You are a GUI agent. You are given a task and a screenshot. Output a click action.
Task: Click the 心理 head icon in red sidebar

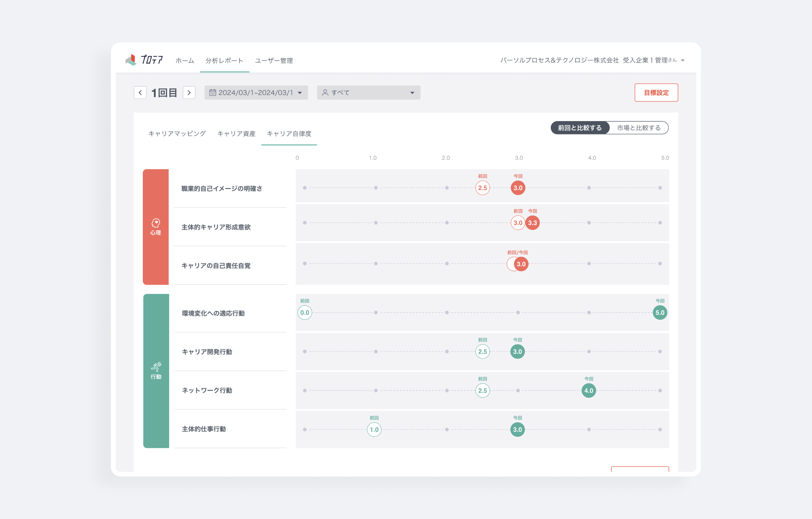156,223
